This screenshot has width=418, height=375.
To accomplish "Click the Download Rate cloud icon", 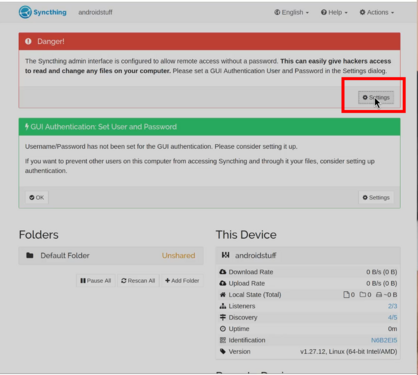I will (x=223, y=272).
